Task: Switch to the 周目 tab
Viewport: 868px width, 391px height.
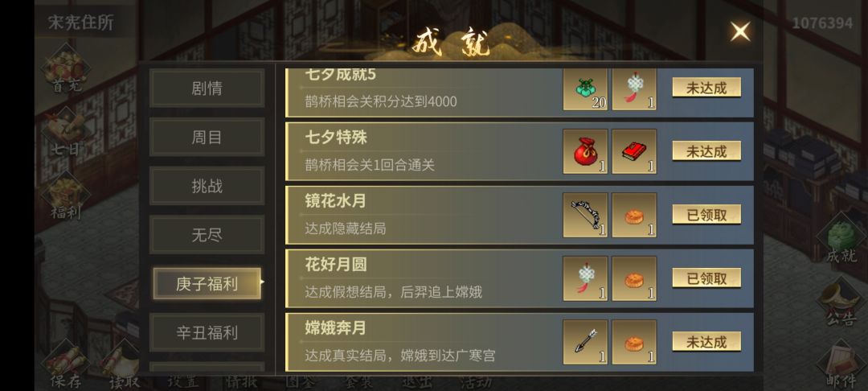Action: point(207,138)
